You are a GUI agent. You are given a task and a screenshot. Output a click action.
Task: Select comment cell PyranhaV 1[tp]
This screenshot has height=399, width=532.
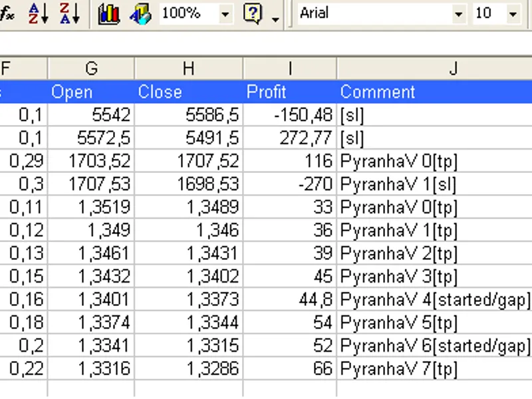pos(435,230)
